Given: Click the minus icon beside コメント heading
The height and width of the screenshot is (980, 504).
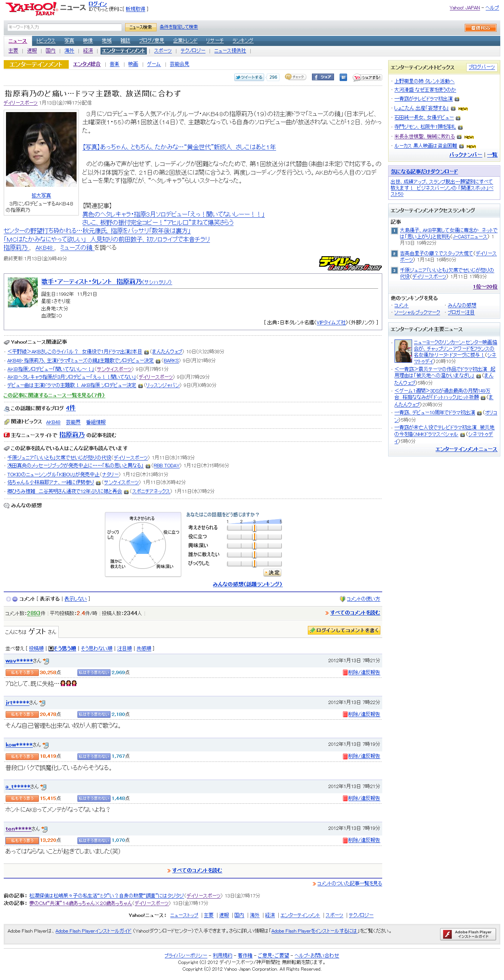Looking at the screenshot, I should click(15, 599).
